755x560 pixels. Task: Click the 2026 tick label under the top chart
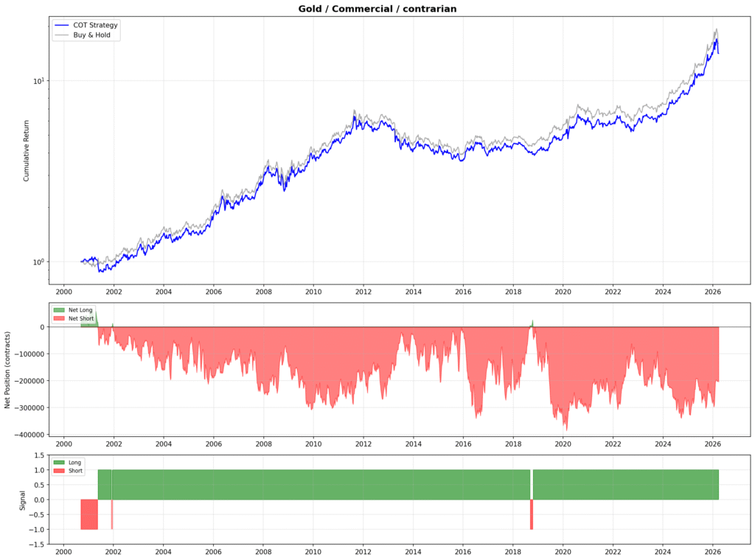click(713, 292)
